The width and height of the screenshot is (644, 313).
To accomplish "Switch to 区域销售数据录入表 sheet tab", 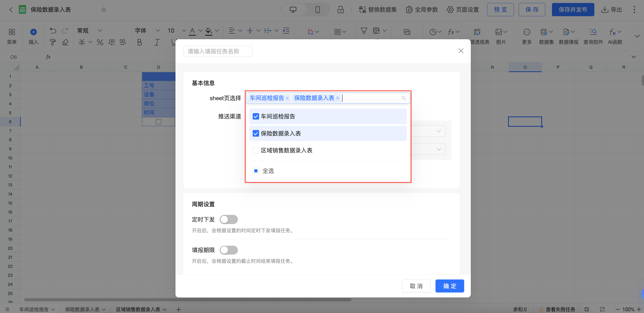I will 138,309.
